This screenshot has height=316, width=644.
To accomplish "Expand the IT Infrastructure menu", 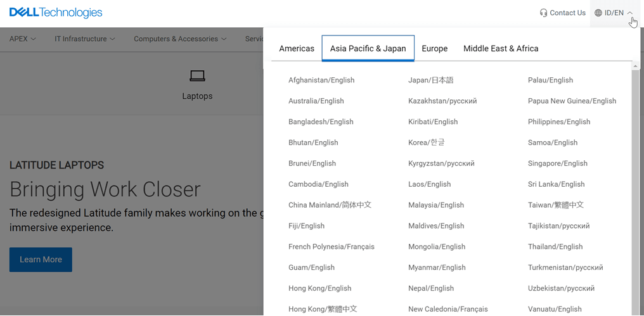I will pyautogui.click(x=84, y=39).
